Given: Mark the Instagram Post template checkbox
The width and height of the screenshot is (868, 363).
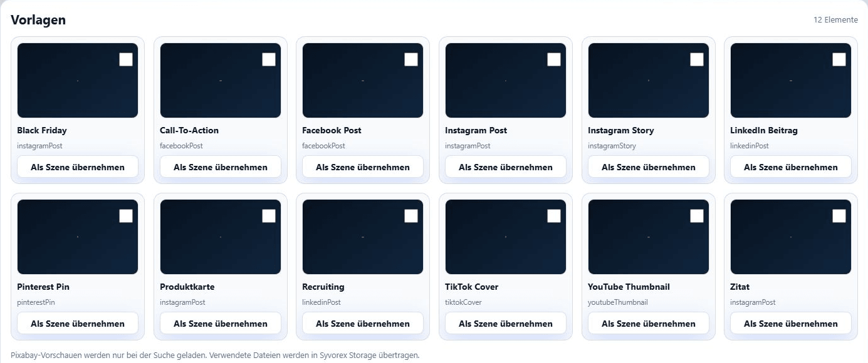Looking at the screenshot, I should 554,59.
